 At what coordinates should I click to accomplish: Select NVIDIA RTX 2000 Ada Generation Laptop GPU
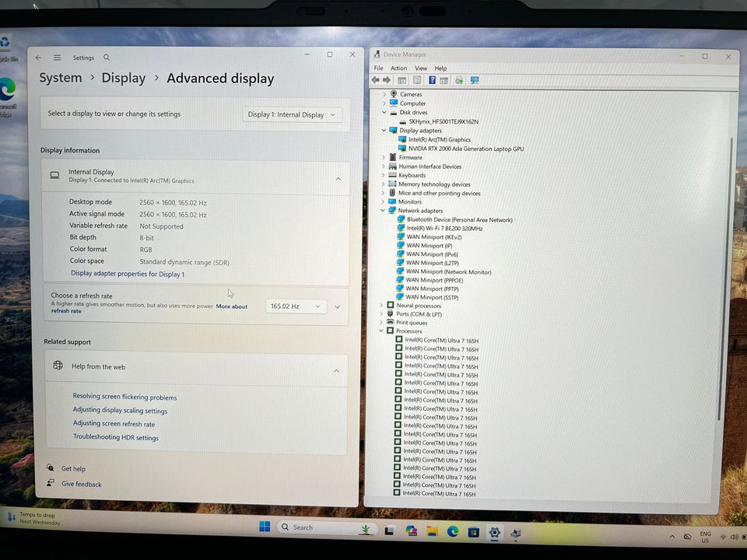[466, 149]
